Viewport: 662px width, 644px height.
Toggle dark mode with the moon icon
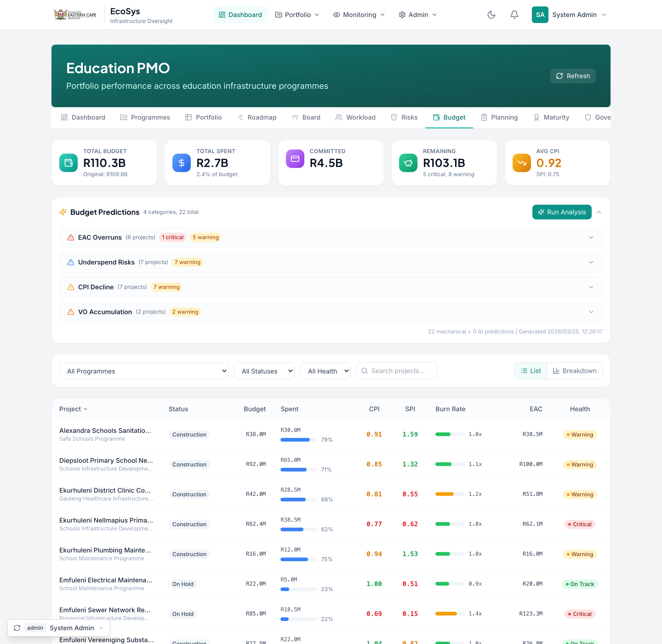click(491, 14)
